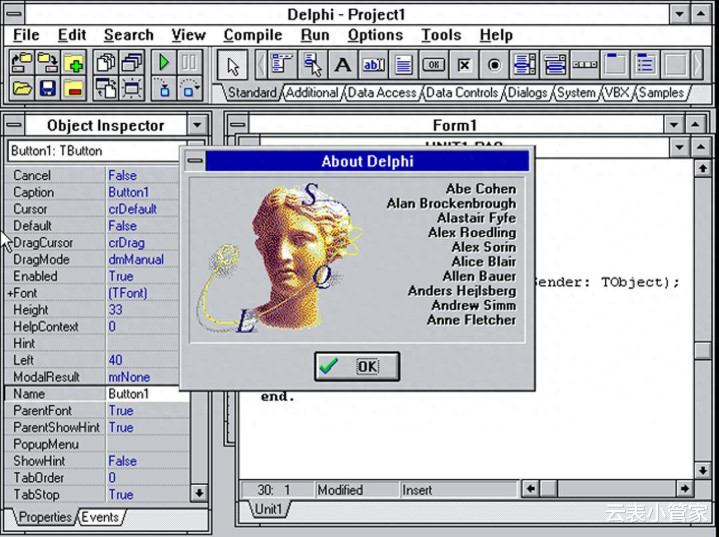Select the Button component (OK) palette icon

pyautogui.click(x=433, y=66)
